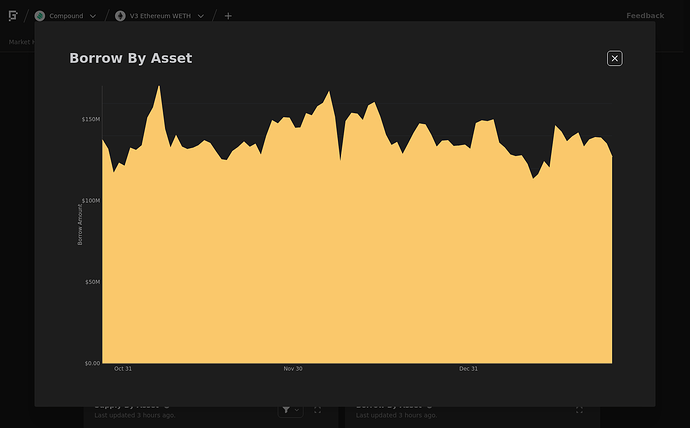The image size is (690, 428).
Task: Open the Feedback link
Action: click(x=645, y=16)
